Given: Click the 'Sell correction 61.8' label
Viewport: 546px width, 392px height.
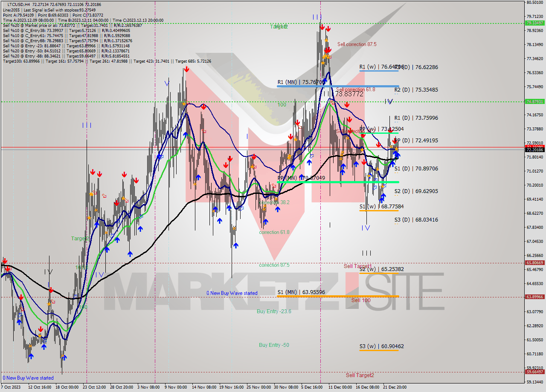Looking at the screenshot, I should [x=356, y=89].
